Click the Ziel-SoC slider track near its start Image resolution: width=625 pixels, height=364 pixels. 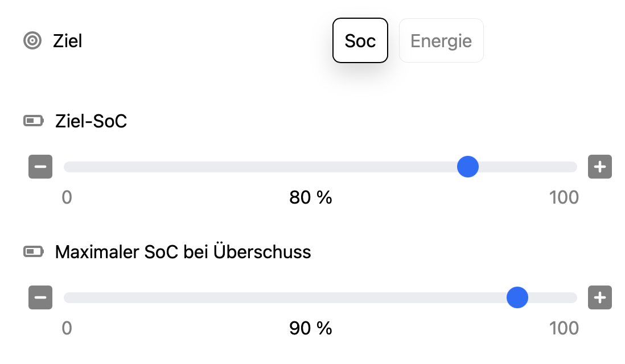[77, 167]
